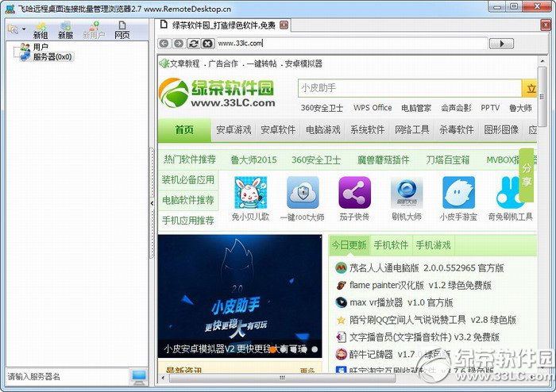Click the 小皮手游宝 app icon
The image size is (556, 392).
pos(458,193)
